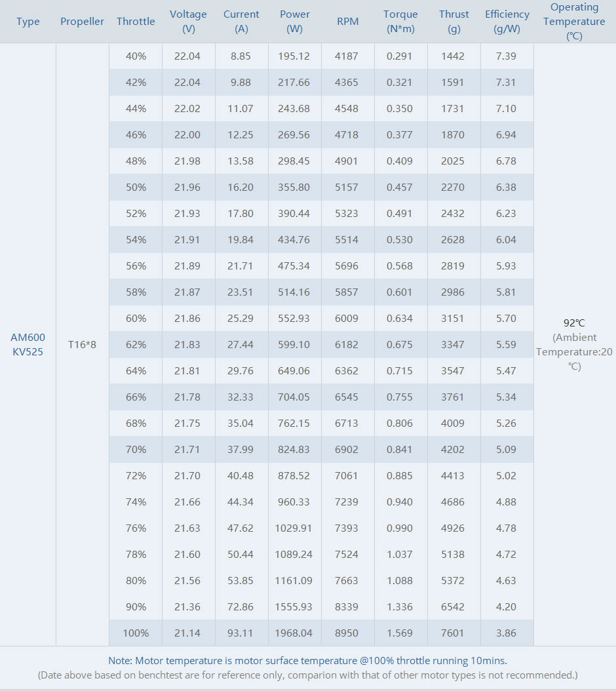Click the Thrust (g) column header

coord(454,22)
